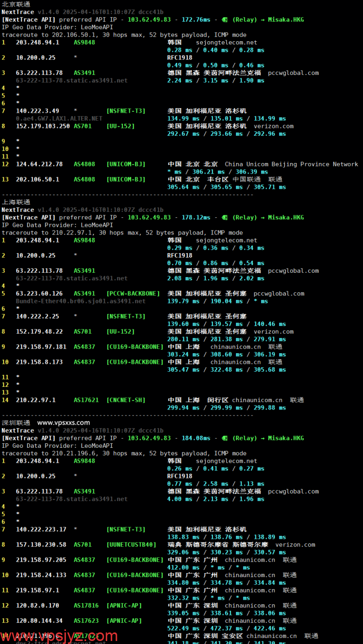
Task: Select the 上海联通 section heading
Action: 16,202
